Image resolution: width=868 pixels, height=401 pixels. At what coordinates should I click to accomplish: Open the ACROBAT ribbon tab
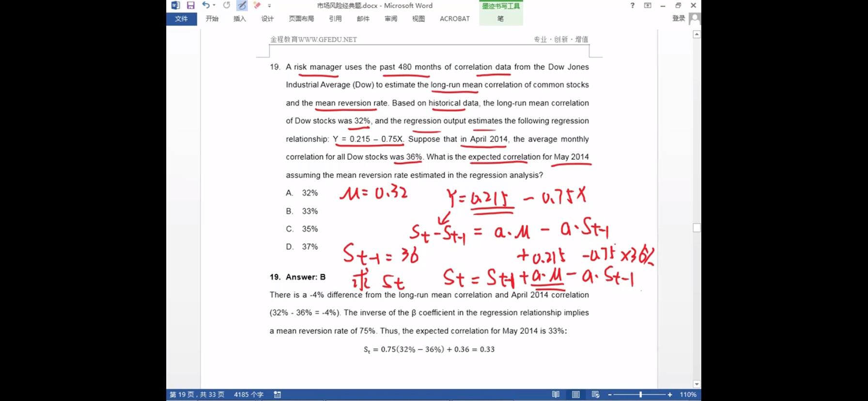pyautogui.click(x=454, y=19)
